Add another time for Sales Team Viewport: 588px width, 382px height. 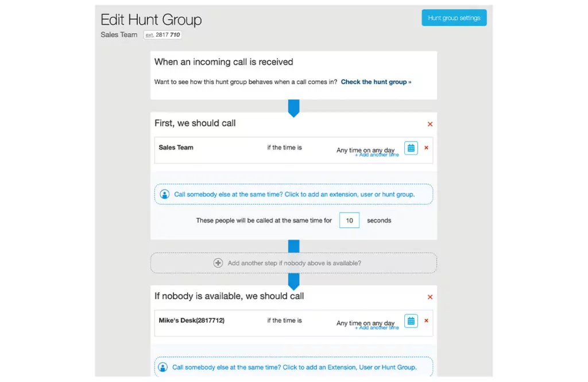pos(377,155)
